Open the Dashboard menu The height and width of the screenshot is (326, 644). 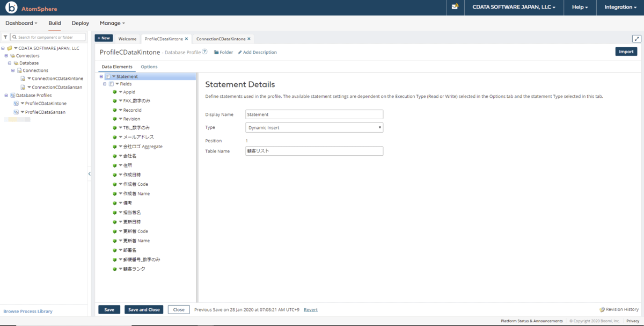(21, 23)
